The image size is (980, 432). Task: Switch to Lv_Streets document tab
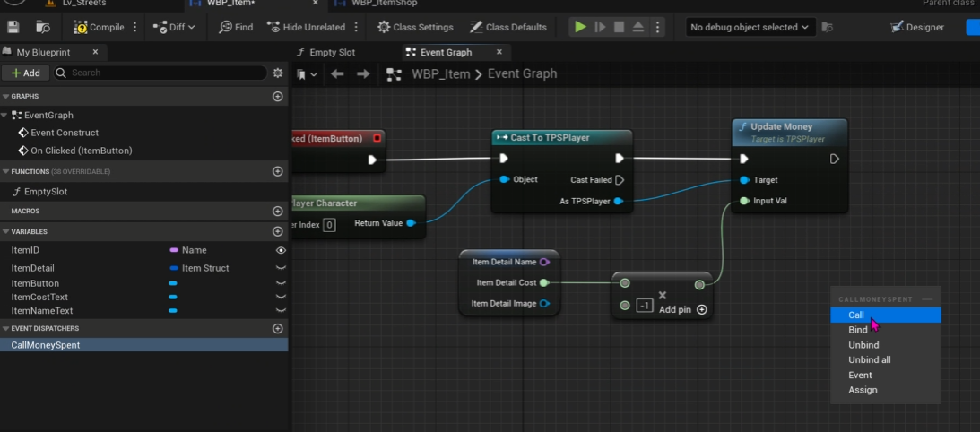[84, 3]
